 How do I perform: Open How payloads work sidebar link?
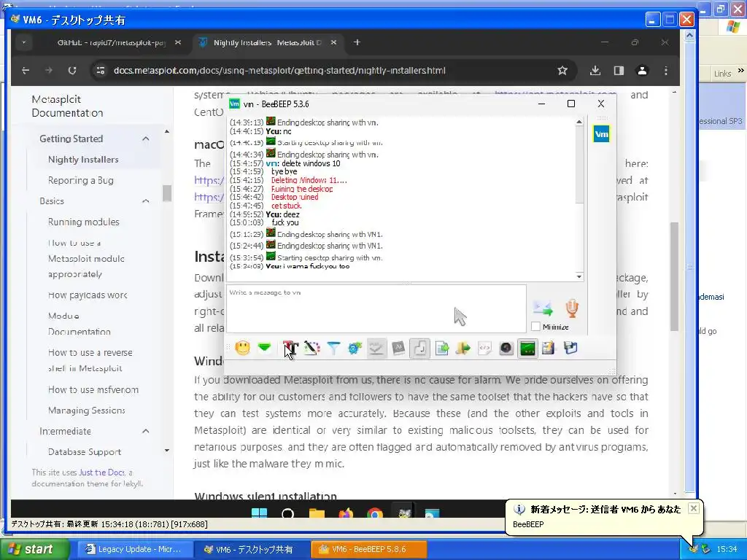tap(88, 295)
